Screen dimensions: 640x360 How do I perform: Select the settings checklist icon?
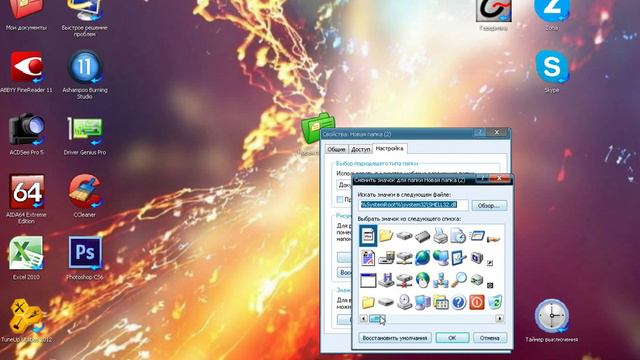pyautogui.click(x=458, y=258)
